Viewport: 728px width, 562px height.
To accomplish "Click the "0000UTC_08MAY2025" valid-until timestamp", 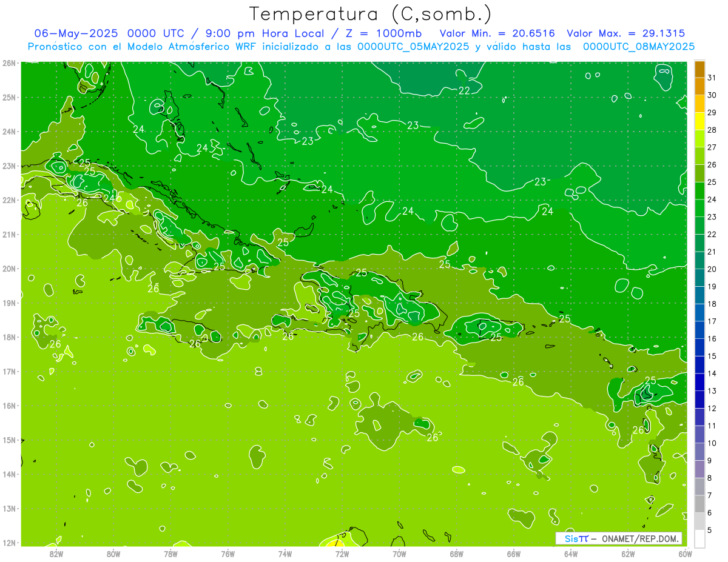I will coord(639,46).
